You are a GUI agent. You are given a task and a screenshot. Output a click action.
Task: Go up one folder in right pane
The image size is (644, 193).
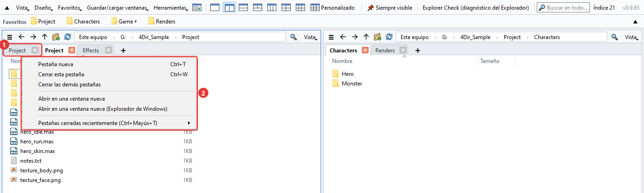point(366,37)
